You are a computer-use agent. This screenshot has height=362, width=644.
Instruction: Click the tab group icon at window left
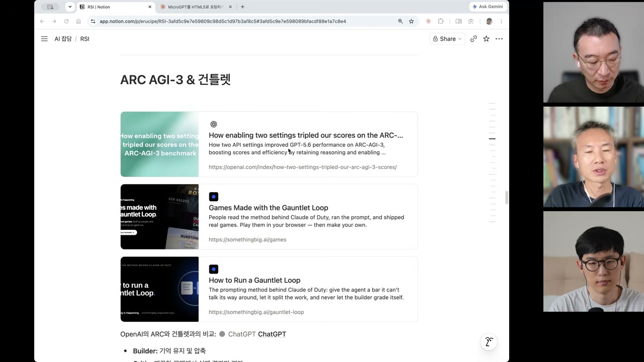click(50, 7)
